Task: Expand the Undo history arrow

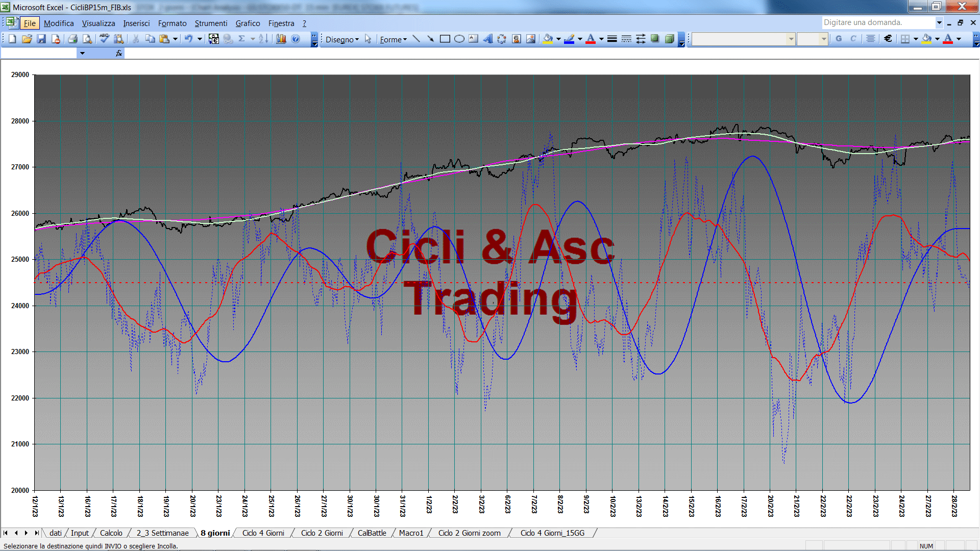Action: pos(200,39)
